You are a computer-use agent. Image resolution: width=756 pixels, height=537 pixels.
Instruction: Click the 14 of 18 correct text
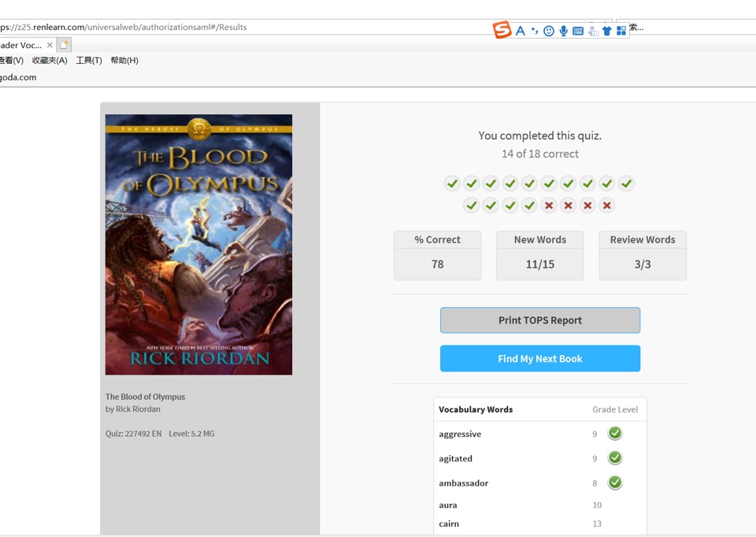coord(540,154)
